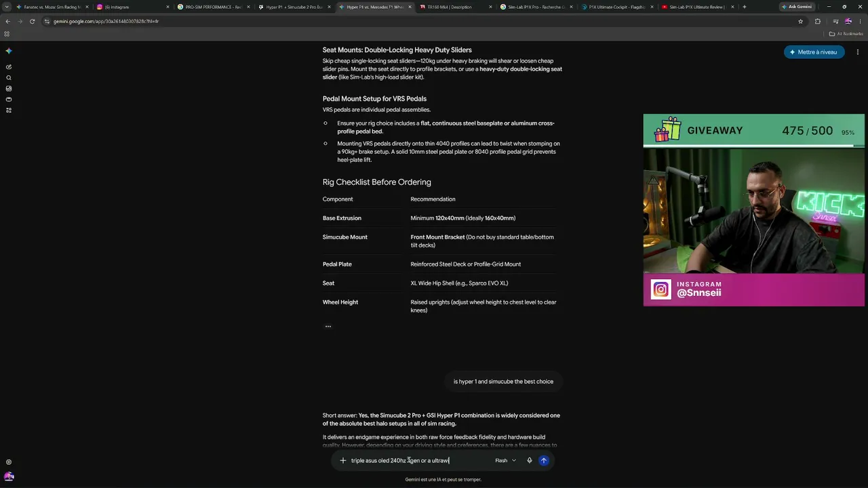Click the address bar URL

[x=106, y=21]
